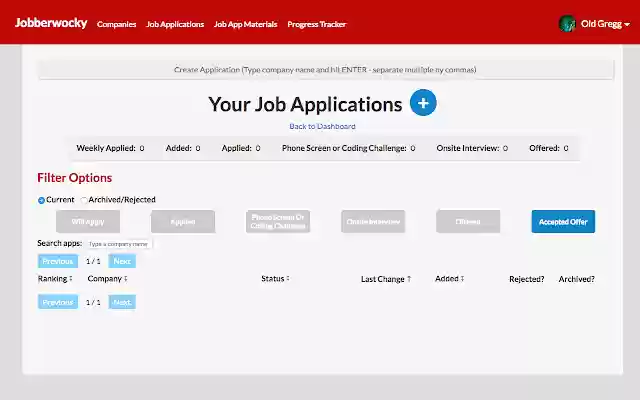Expand the Old Gregg user dropdown

tap(605, 24)
